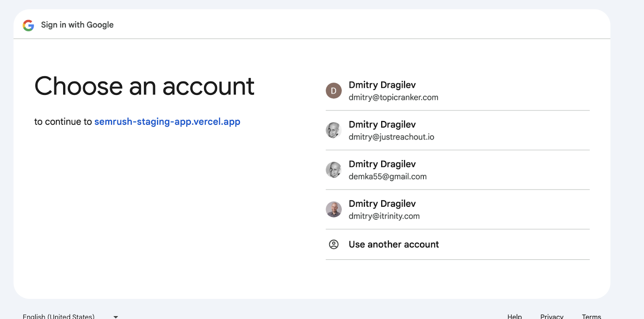The image size is (644, 319).
Task: Click the Google logo icon
Action: (x=28, y=25)
